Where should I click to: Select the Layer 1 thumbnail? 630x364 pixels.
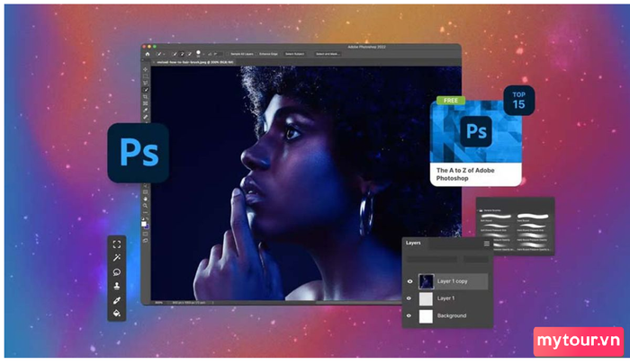(426, 298)
